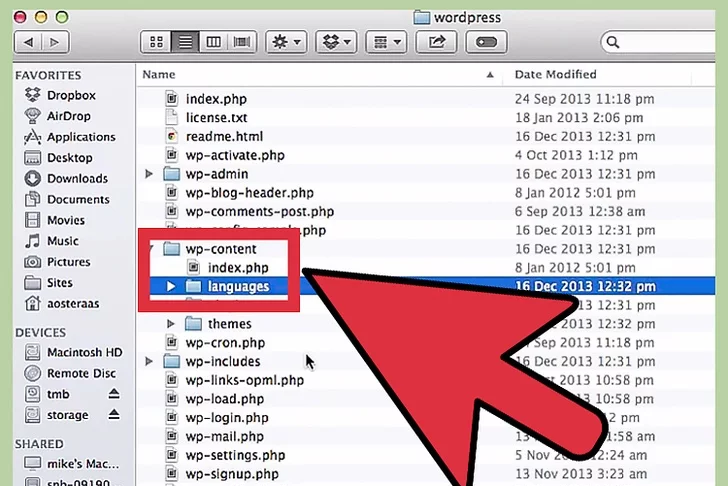
Task: Go forward using the forward arrow
Action: (54, 42)
